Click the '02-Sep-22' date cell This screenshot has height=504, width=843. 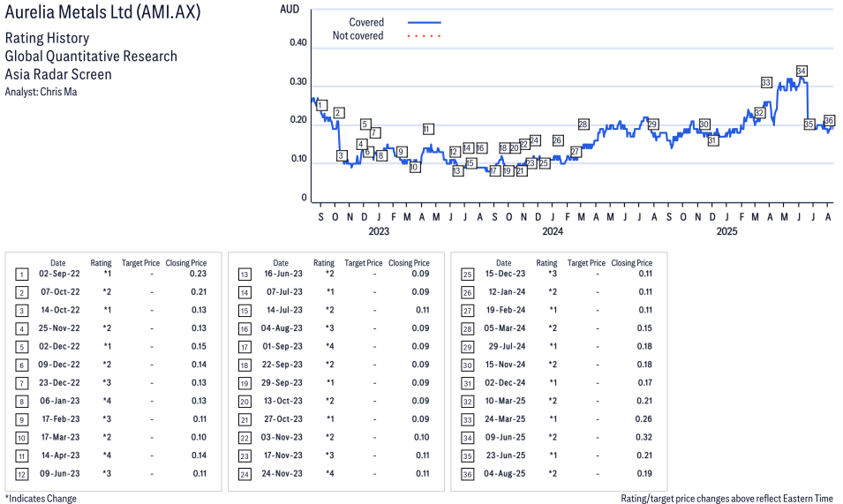click(59, 274)
